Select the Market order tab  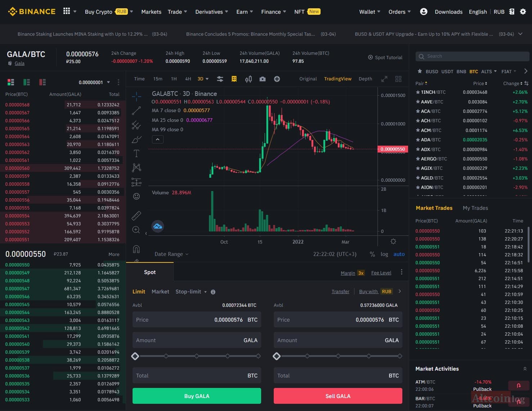(x=160, y=292)
